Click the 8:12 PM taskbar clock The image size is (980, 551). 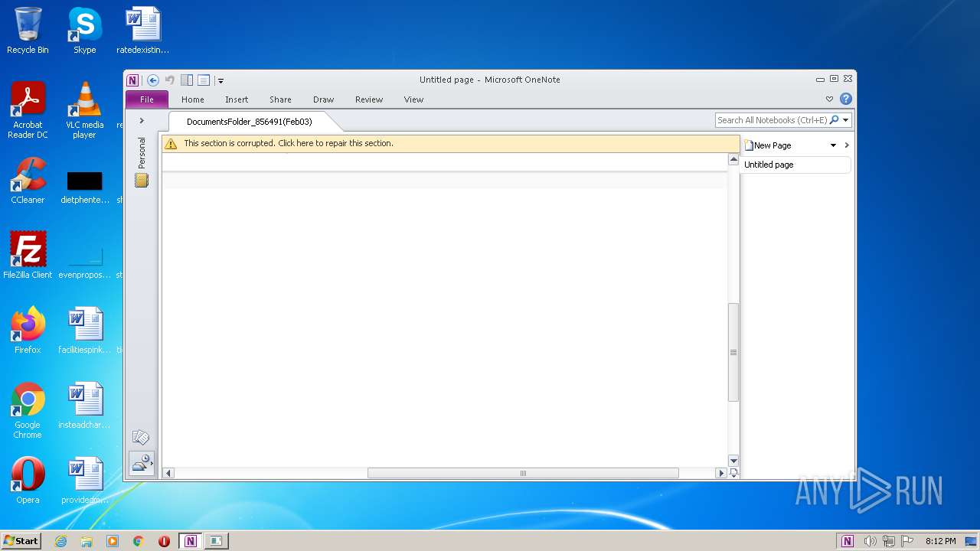(x=940, y=541)
